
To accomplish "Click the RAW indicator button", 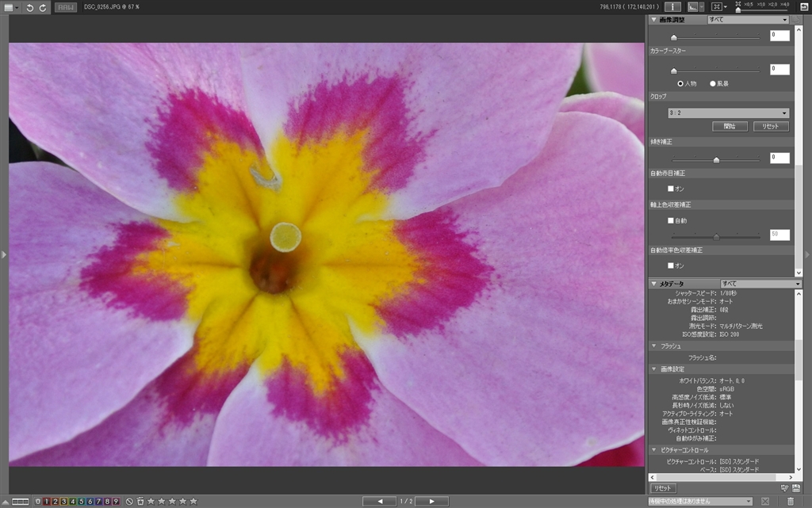I will tap(66, 7).
